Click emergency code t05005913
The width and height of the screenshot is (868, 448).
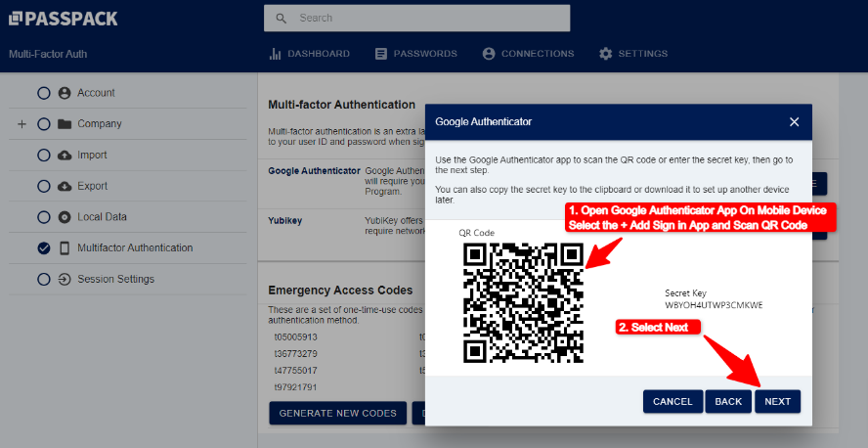[x=295, y=336]
